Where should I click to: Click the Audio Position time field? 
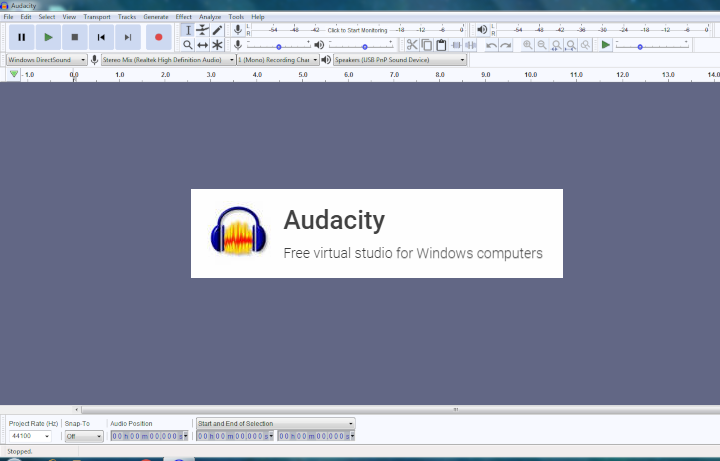point(147,436)
